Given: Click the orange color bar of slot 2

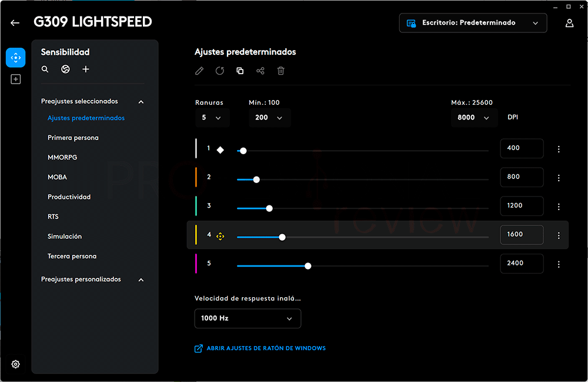Looking at the screenshot, I should 196,177.
